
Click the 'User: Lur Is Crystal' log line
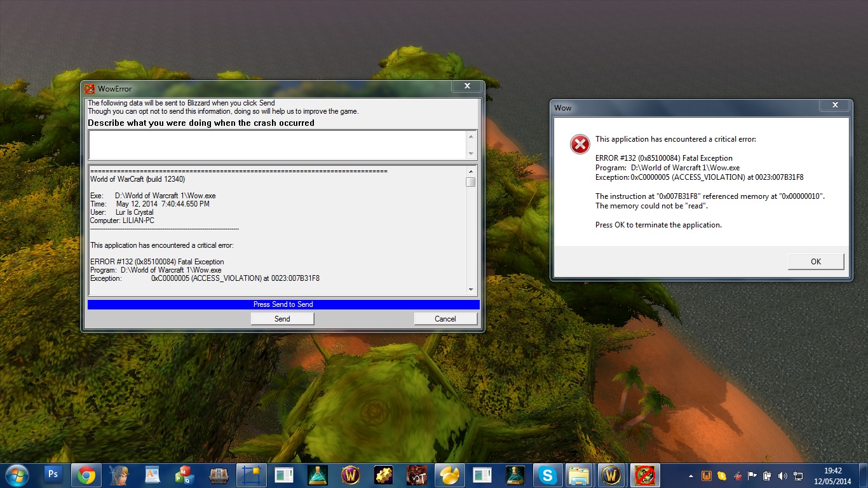tap(121, 212)
